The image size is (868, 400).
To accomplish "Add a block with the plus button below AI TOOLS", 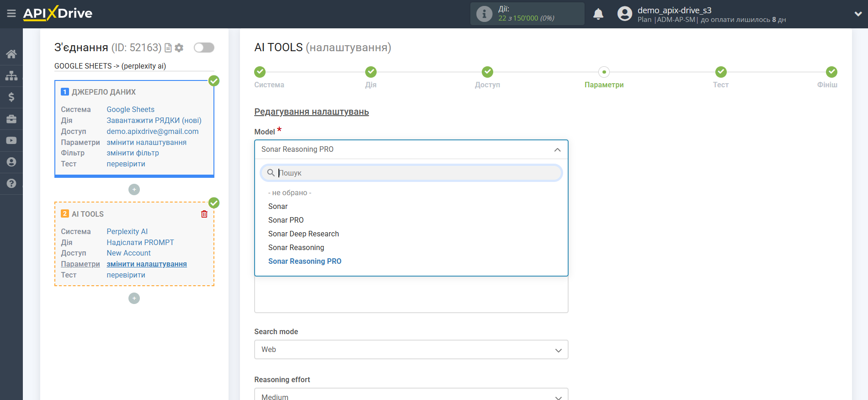I will [134, 299].
